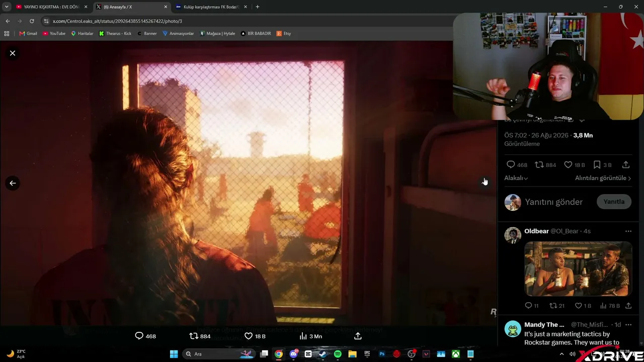The image size is (644, 362).
Task: Share the photo using the bottom share icon
Action: click(x=358, y=336)
